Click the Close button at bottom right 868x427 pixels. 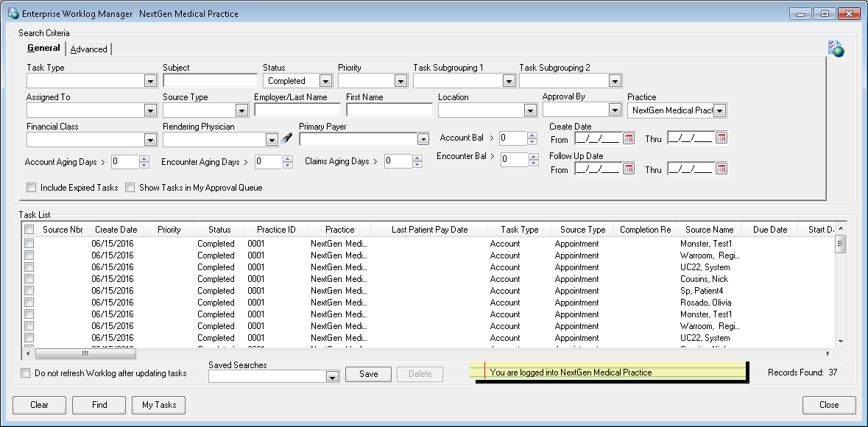click(x=829, y=405)
